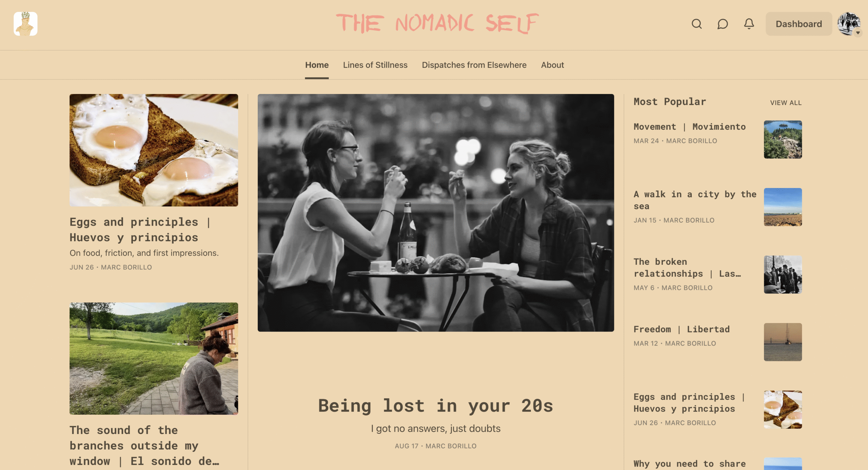Image resolution: width=868 pixels, height=470 pixels.
Task: Click the featured black-and-white cafe photo
Action: [x=436, y=213]
